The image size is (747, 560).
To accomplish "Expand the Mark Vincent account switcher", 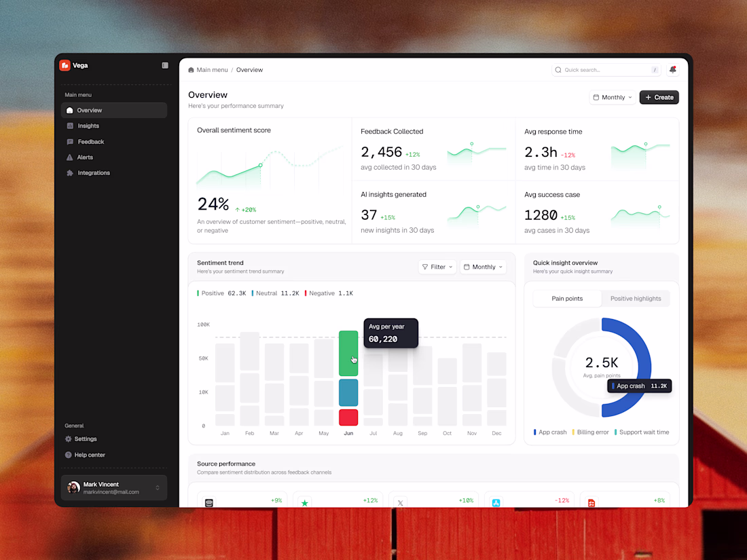I will pos(158,487).
